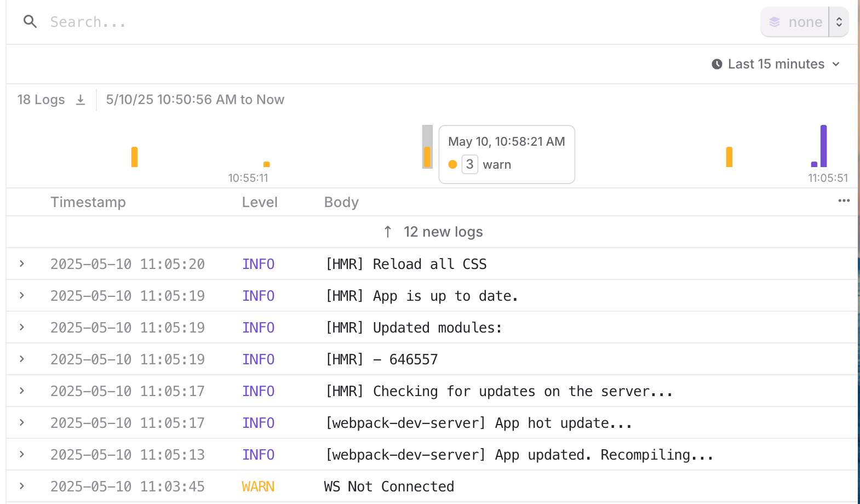Image resolution: width=860 pixels, height=504 pixels.
Task: Click up arrow to load new logs
Action: [388, 232]
